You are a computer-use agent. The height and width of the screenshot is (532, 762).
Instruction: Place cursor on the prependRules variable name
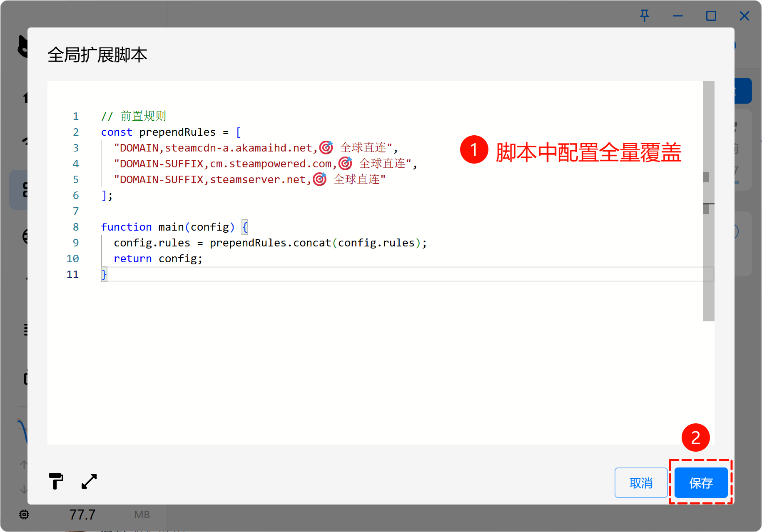(x=177, y=132)
